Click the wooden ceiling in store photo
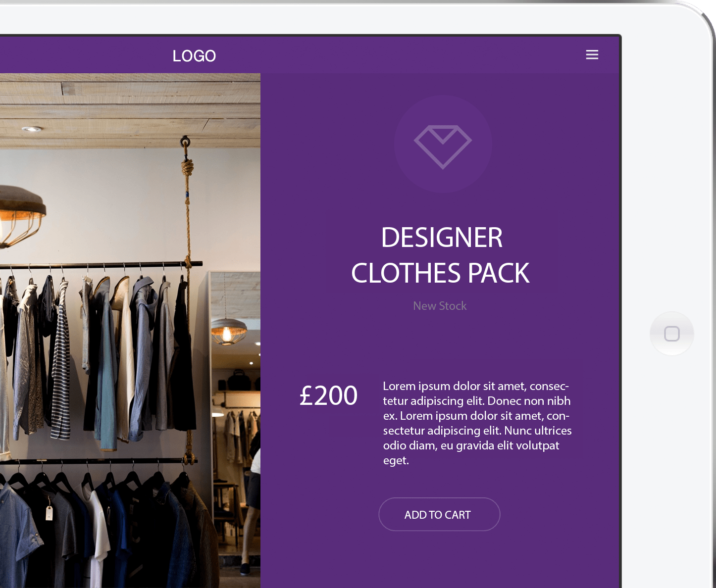This screenshot has width=716, height=588. pyautogui.click(x=130, y=110)
